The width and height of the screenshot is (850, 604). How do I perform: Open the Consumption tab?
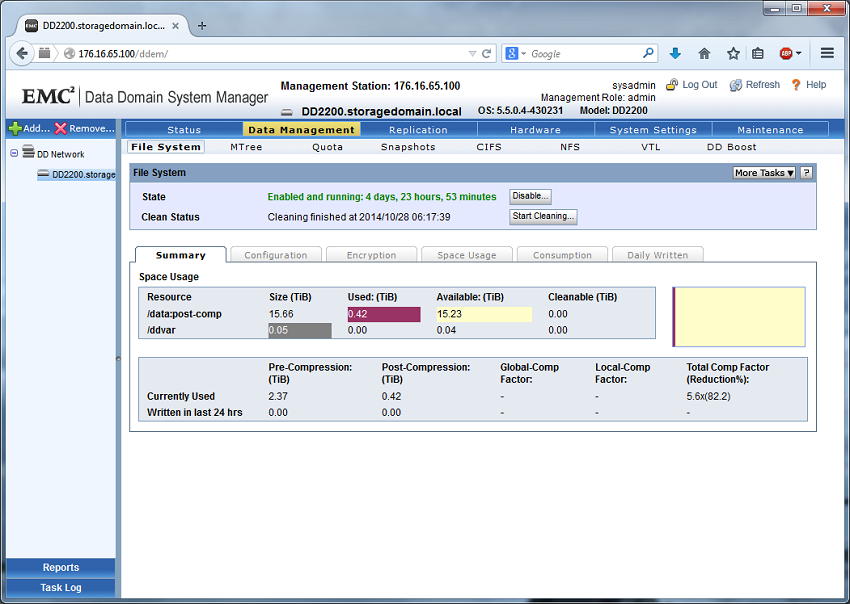562,255
